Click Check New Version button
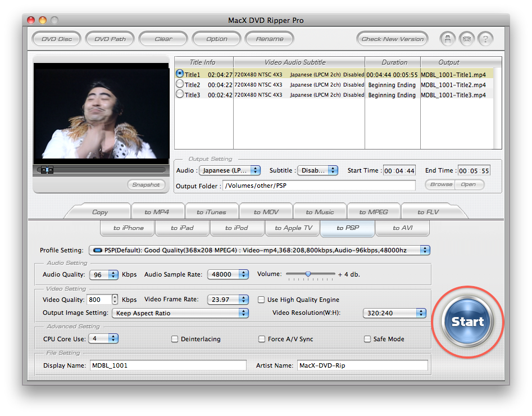The height and width of the screenshot is (416, 532). tap(393, 39)
